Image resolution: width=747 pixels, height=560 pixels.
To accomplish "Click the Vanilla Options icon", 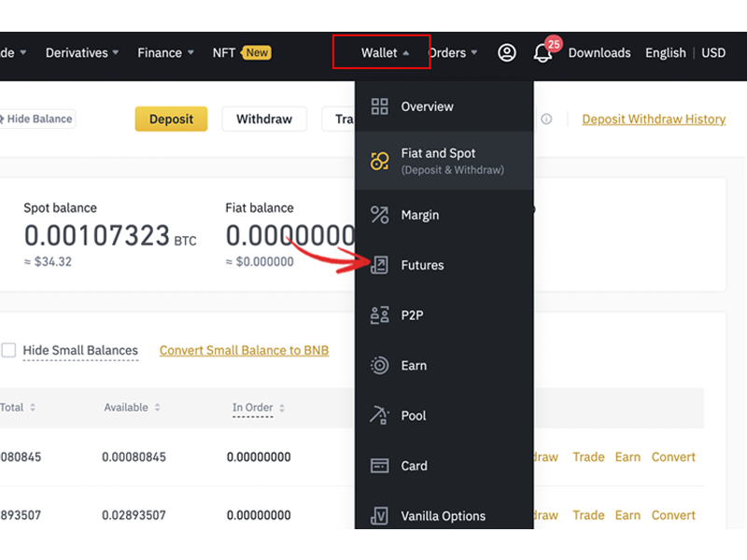I will pyautogui.click(x=380, y=516).
